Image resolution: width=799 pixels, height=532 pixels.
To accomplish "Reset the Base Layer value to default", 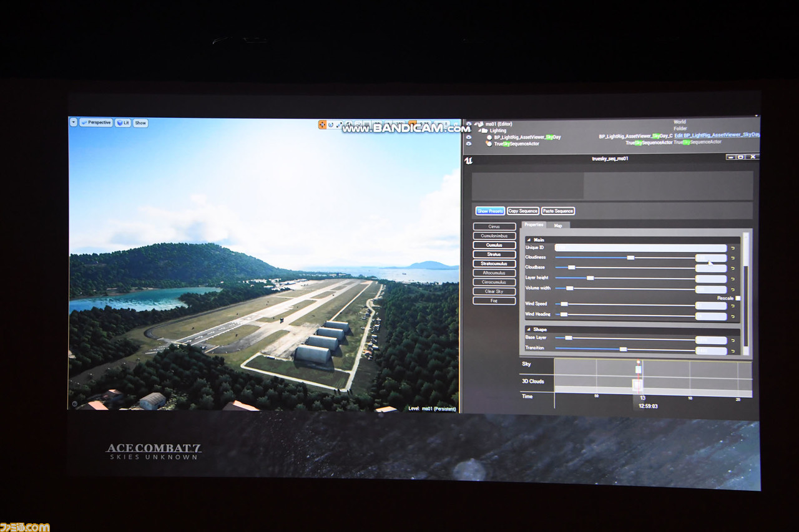I will [733, 340].
